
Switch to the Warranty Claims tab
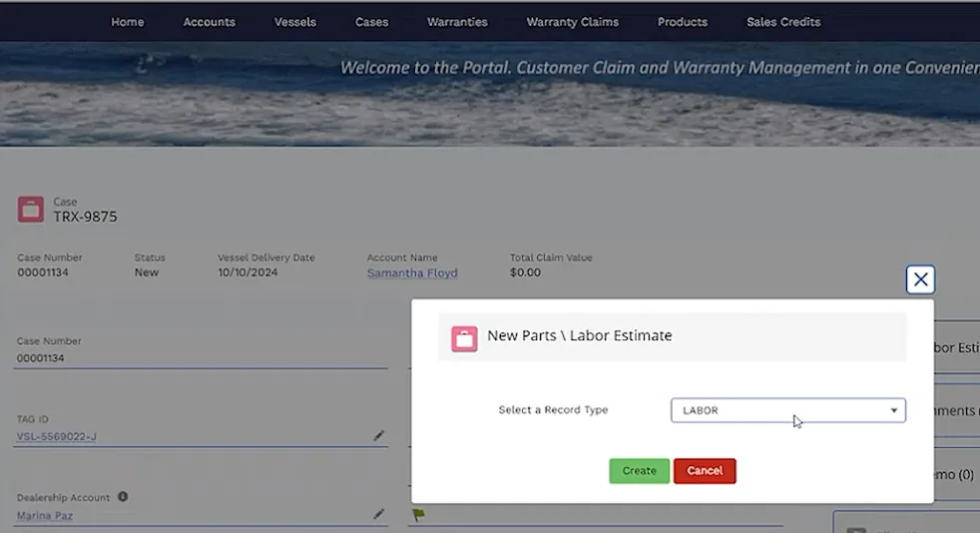pos(572,22)
